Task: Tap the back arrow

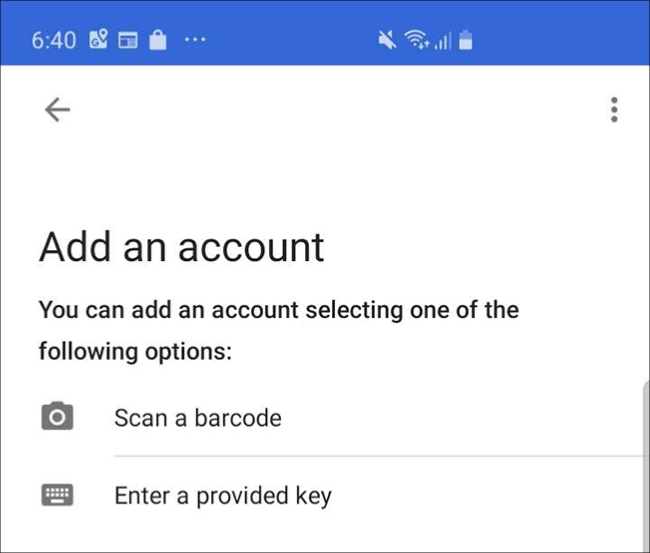Action: pos(57,110)
